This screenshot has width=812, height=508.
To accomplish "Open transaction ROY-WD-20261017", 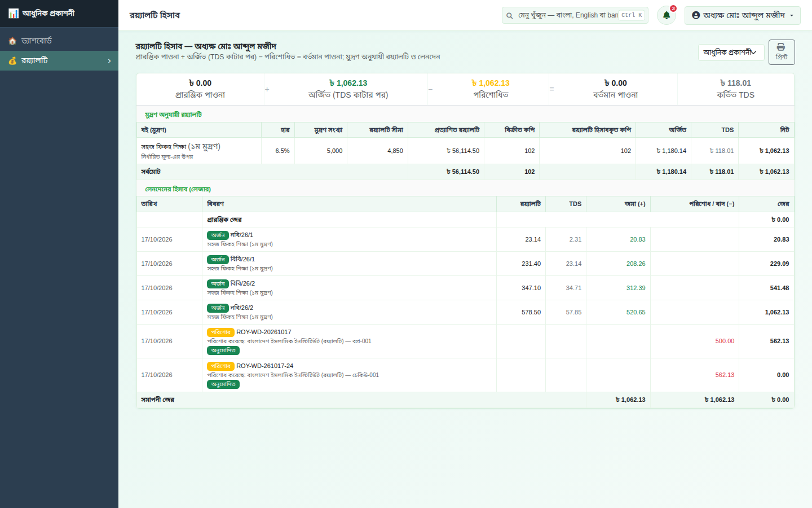I will 263,332.
